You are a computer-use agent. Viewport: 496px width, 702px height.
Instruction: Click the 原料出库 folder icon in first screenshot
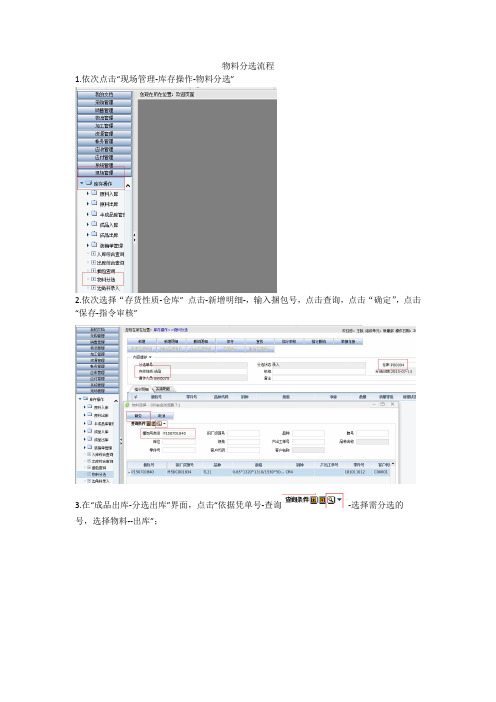click(94, 202)
